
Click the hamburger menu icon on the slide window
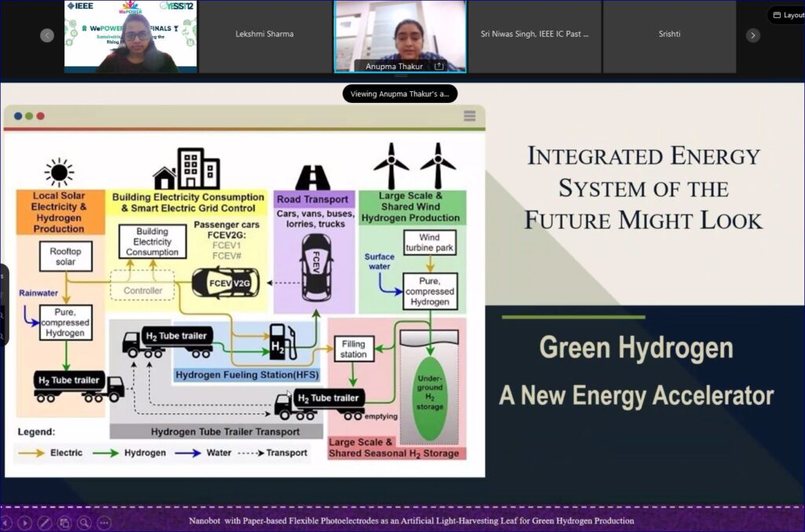pos(469,116)
